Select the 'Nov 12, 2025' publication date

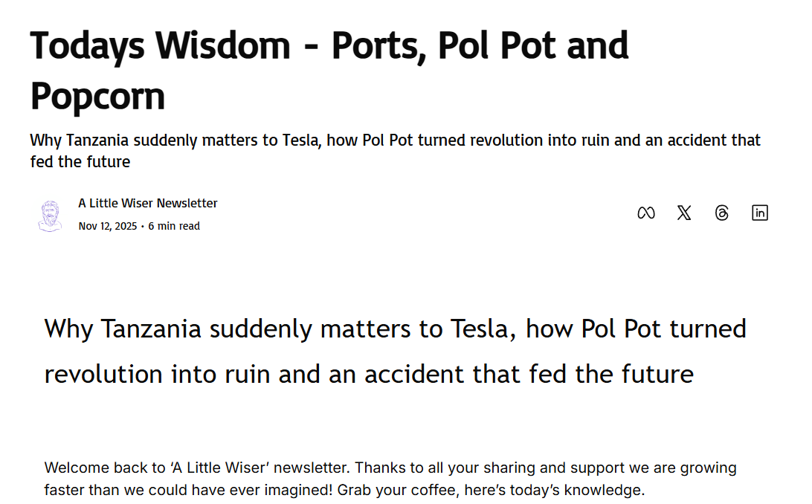(107, 226)
